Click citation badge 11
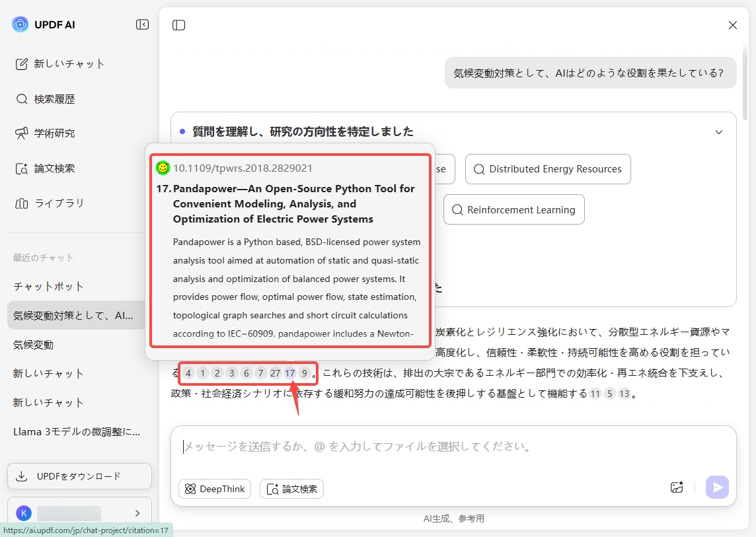The width and height of the screenshot is (756, 537). [x=595, y=394]
